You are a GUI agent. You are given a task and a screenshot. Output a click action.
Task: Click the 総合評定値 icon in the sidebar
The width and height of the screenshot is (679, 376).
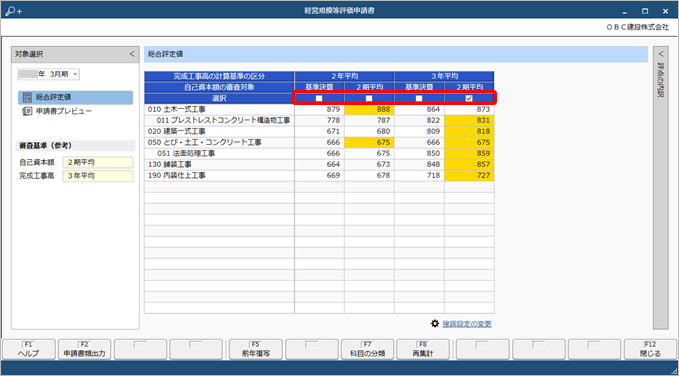(27, 97)
